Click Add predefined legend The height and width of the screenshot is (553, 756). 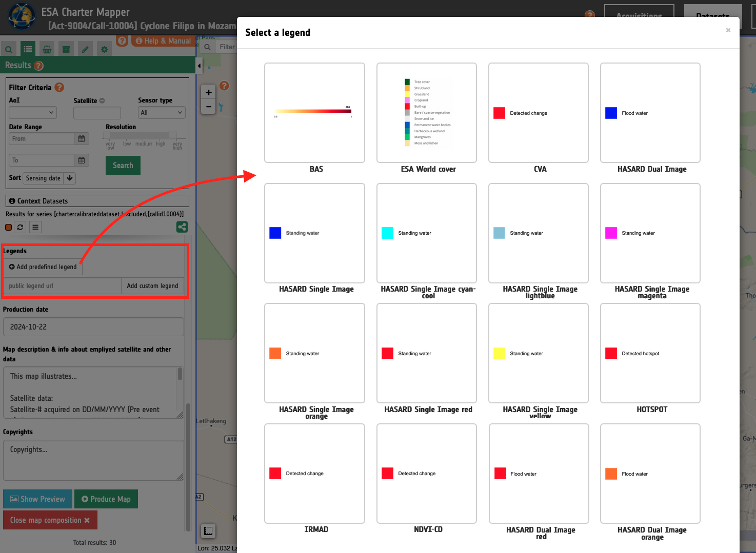43,267
